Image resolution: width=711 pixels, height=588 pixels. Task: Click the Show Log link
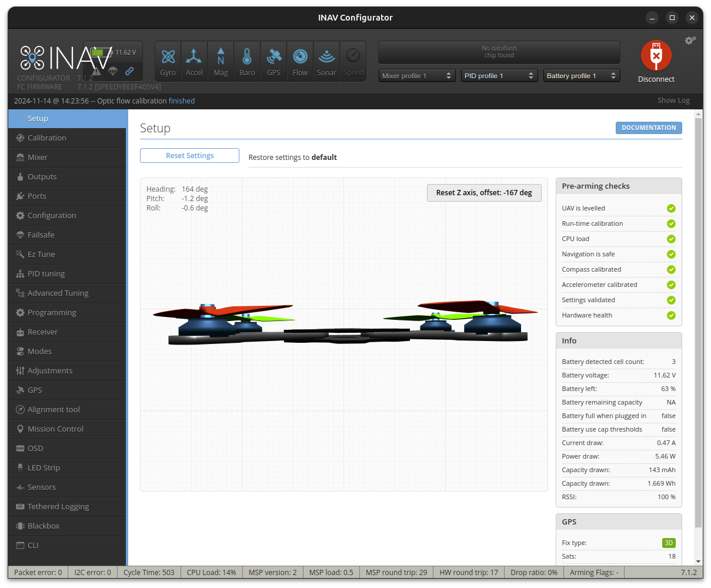point(673,101)
